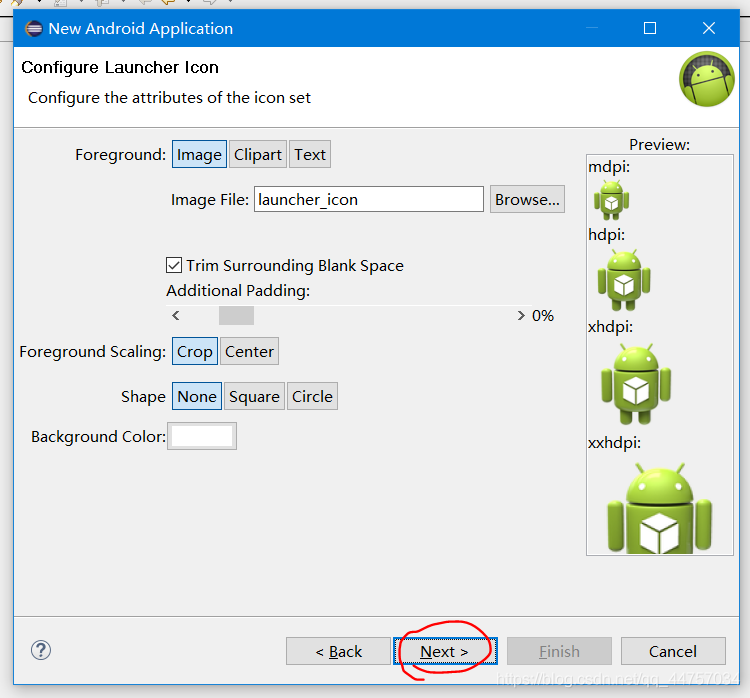Maximize the New Android Application dialog
The image size is (750, 698).
pos(650,28)
